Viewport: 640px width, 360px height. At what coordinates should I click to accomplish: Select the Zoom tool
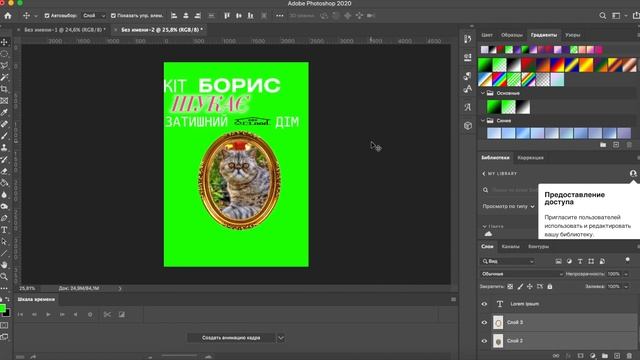4,277
